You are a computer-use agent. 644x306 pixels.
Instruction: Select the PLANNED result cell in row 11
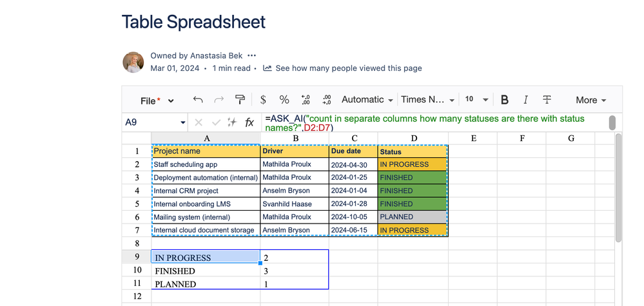point(206,283)
